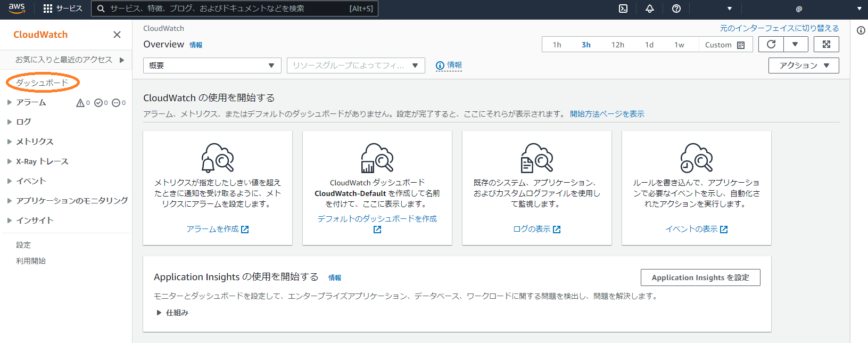Click the refresh dashboard icon
The width and height of the screenshot is (868, 343).
[x=771, y=44]
